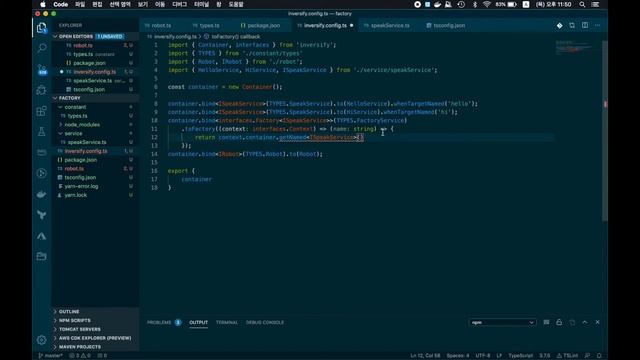Clear the output panel

[x=546, y=322]
